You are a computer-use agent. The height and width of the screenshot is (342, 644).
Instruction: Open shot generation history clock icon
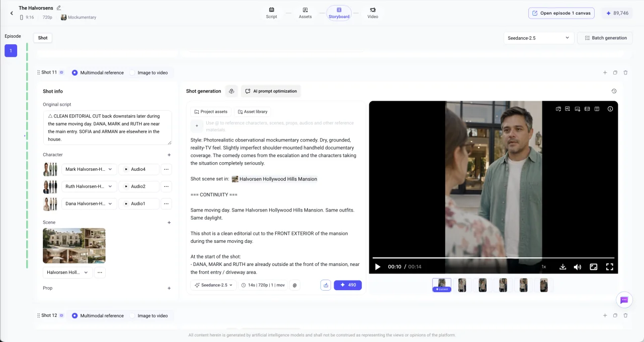614,91
